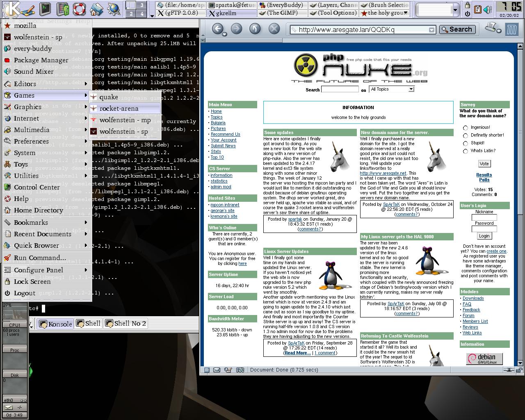Select the Whats Latin? survey option

(x=466, y=151)
